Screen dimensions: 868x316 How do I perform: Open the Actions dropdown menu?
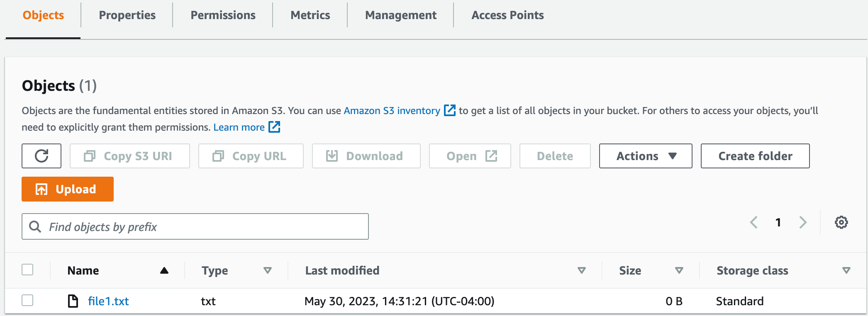645,156
